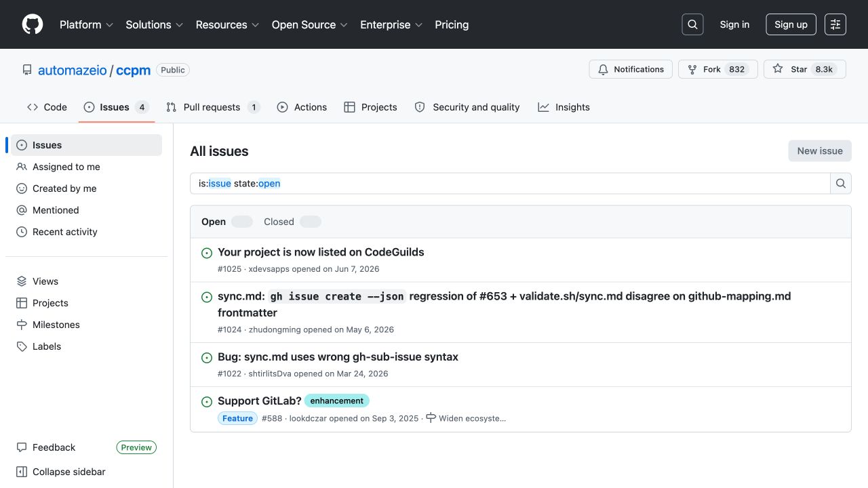Click the Feature type badge
The height and width of the screenshot is (488, 868).
click(x=237, y=418)
